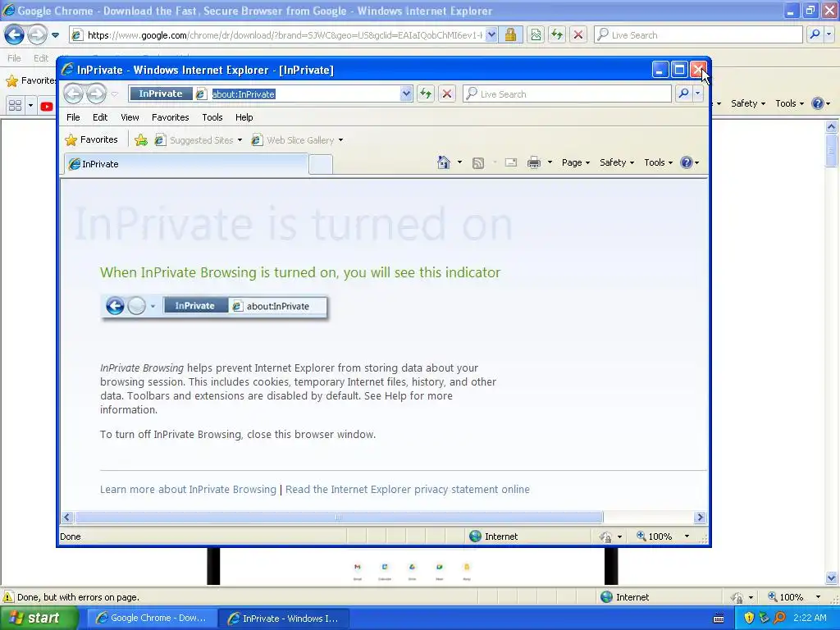Click YouTube icon in background favorites bar
Screen dimensions: 840x630
point(47,106)
